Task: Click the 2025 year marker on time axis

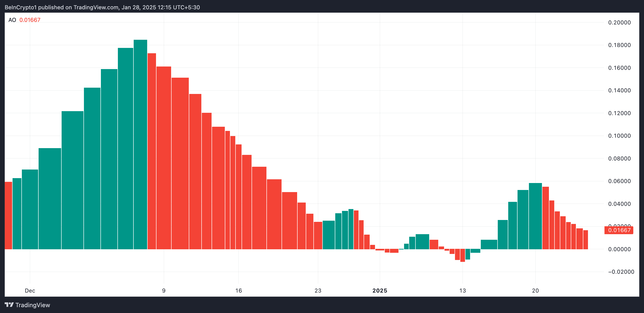Action: [x=379, y=290]
